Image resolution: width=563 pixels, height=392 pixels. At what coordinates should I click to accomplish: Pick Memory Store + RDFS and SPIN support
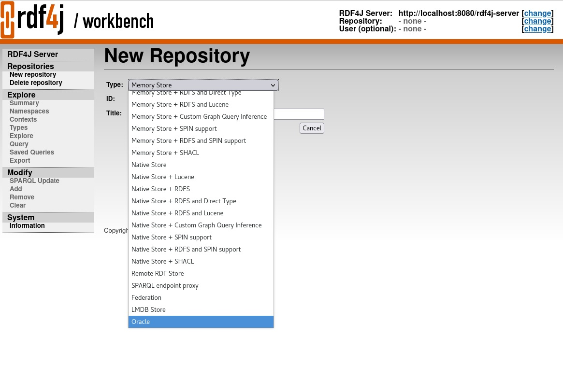coord(201,140)
